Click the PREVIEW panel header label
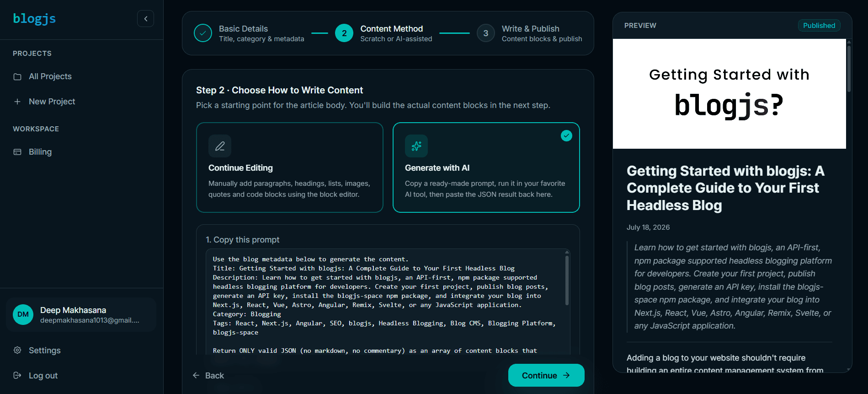This screenshot has width=868, height=394. (x=640, y=26)
